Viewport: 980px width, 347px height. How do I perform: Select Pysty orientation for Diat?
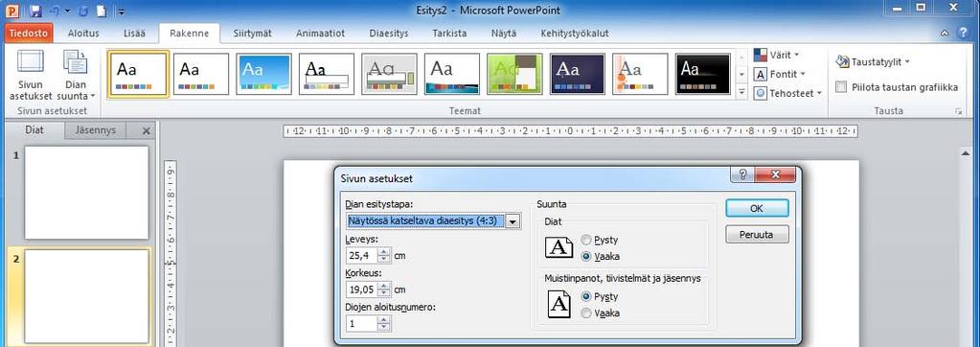point(600,240)
